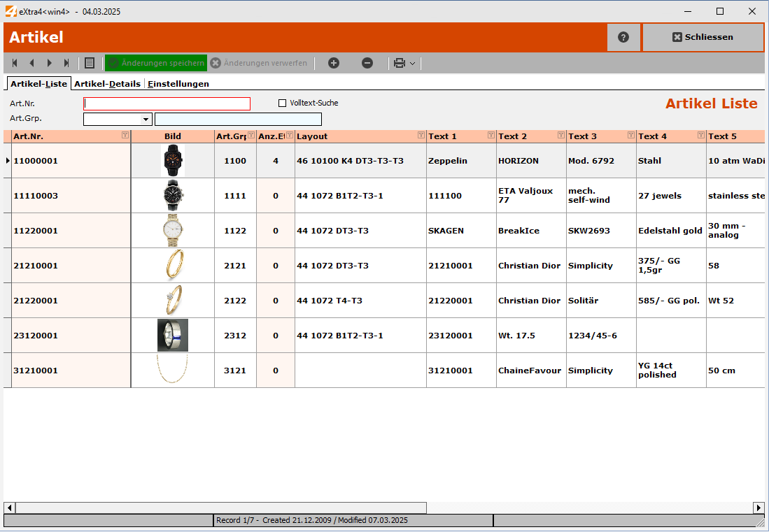This screenshot has width=769, height=532.
Task: Go to the previous record
Action: [x=31, y=63]
